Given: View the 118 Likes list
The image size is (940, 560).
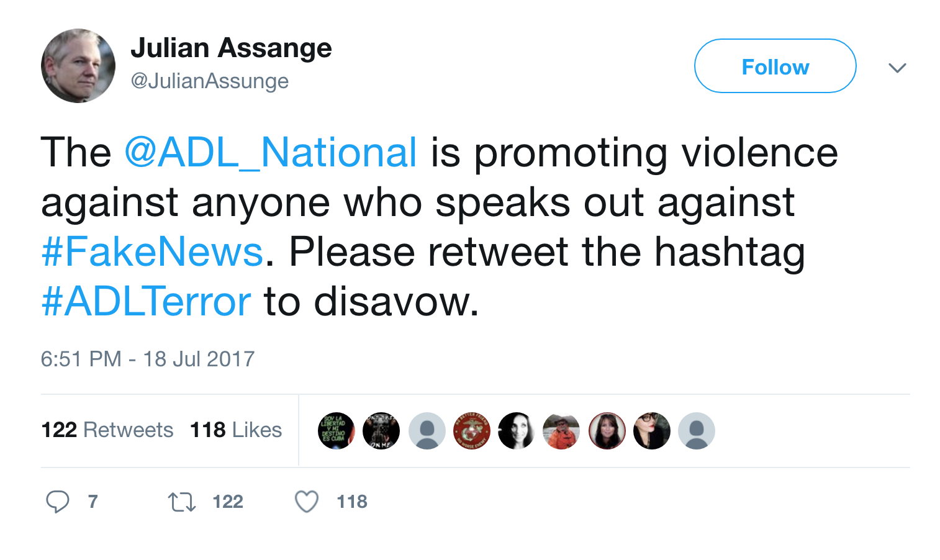Looking at the screenshot, I should pos(236,430).
